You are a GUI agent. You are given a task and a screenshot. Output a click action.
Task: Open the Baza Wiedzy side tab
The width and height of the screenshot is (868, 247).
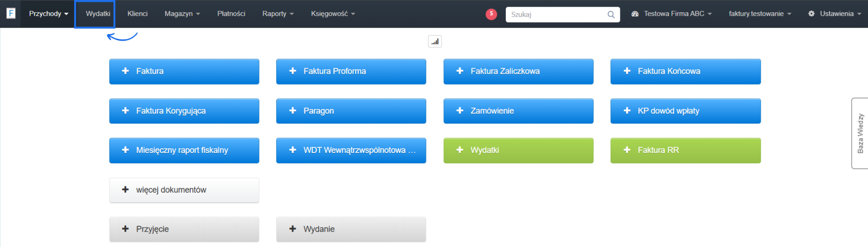point(860,133)
